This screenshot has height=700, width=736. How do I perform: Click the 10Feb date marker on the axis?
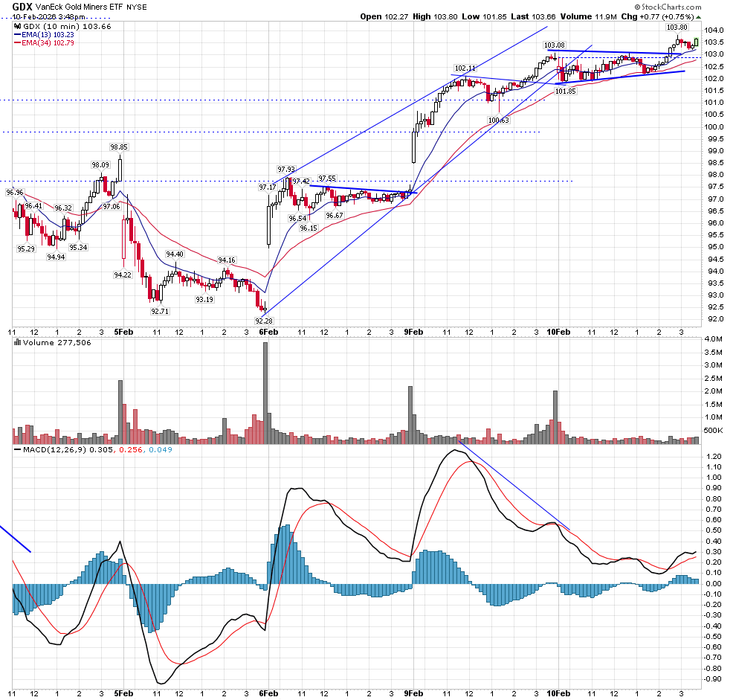(558, 331)
